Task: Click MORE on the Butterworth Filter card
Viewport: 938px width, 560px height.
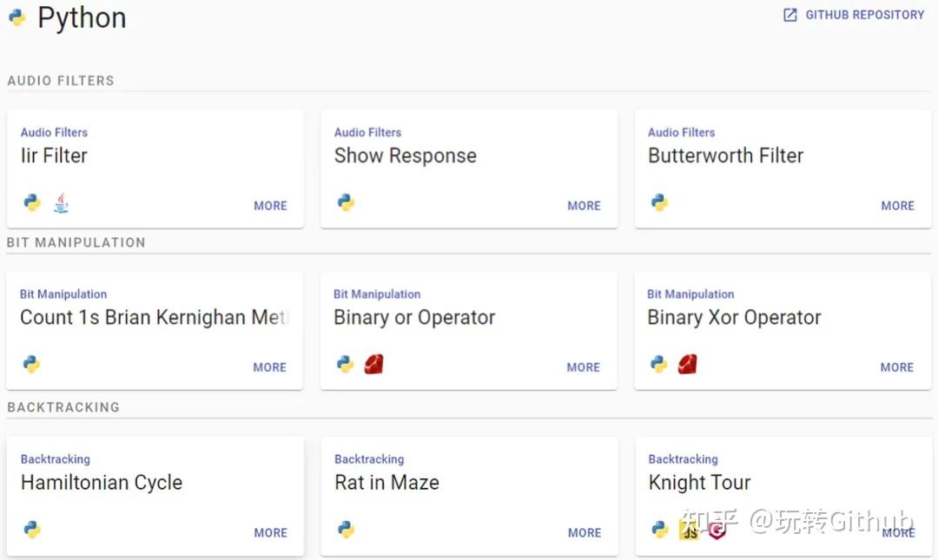Action: pos(897,206)
